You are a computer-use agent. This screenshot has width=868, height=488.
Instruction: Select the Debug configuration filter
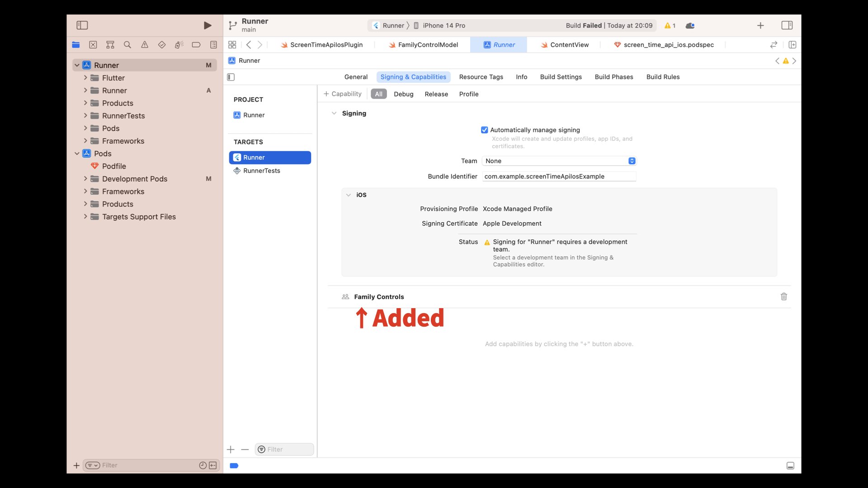point(403,94)
